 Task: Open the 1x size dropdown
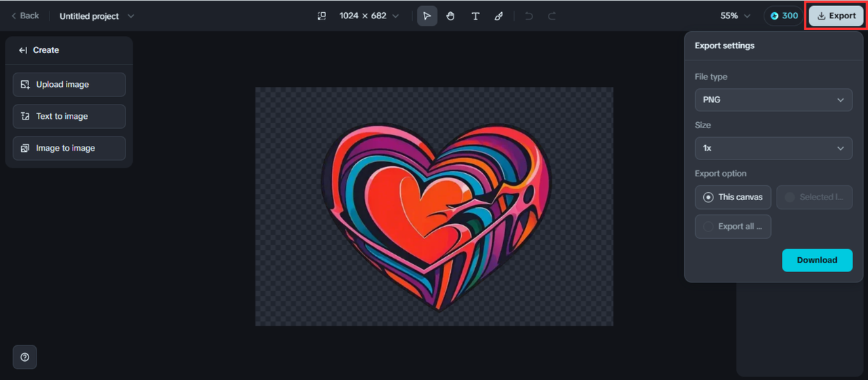pos(774,148)
